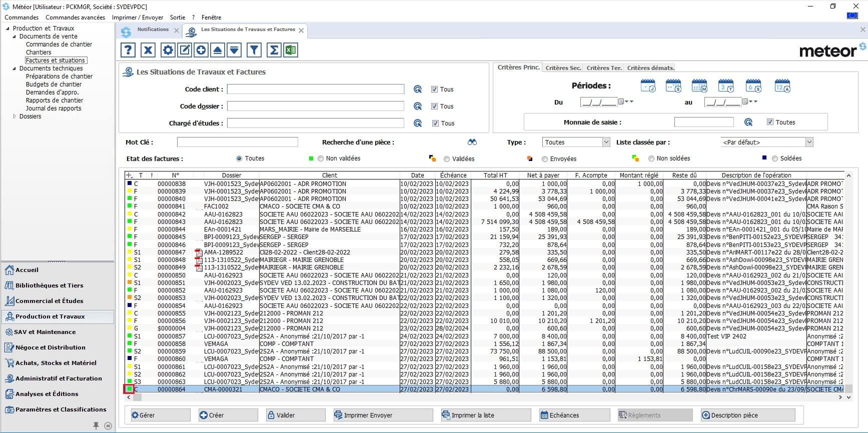The height and width of the screenshot is (433, 868).
Task: Click the down arrow toolbar icon
Action: point(234,50)
